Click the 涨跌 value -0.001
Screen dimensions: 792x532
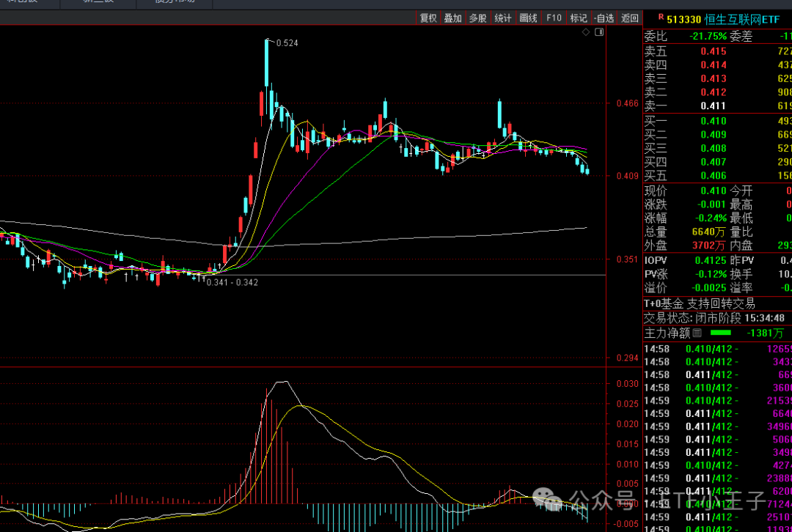711,204
